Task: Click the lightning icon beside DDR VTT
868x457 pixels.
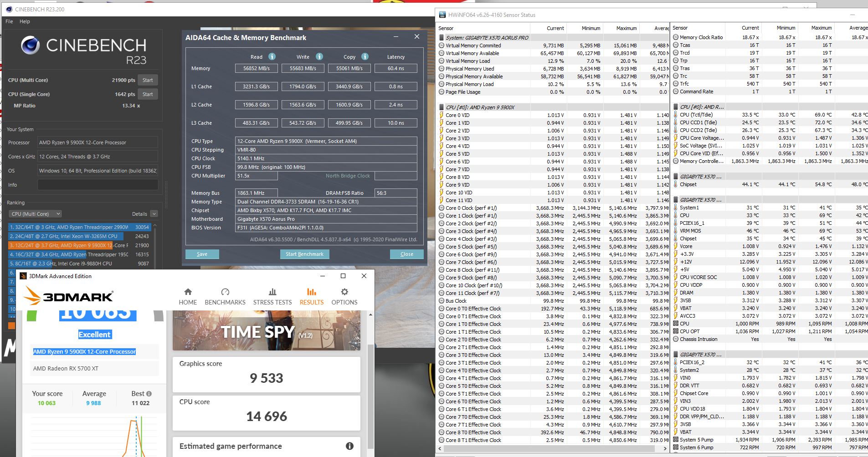Action: (676, 386)
